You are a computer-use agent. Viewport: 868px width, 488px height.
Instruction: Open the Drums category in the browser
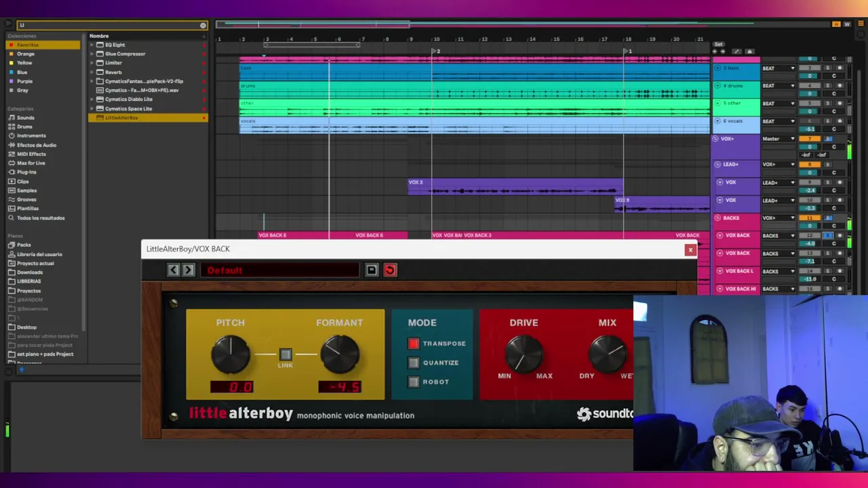pos(24,127)
